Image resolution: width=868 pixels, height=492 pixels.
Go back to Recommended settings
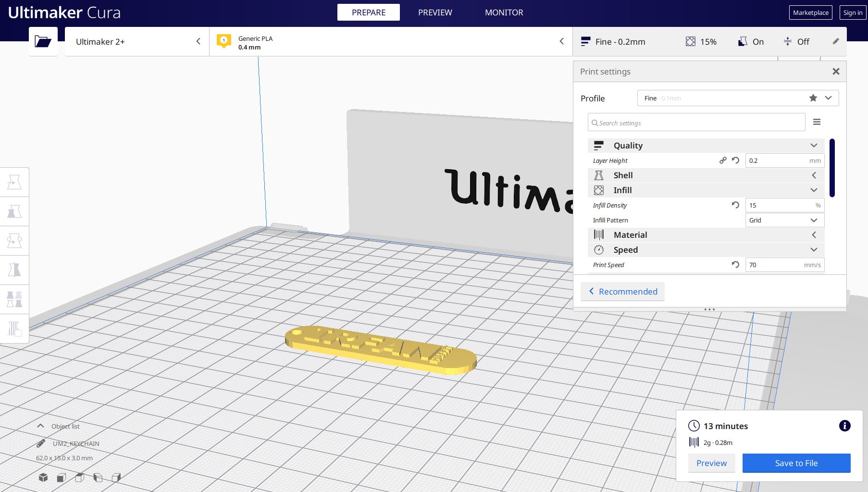click(622, 292)
